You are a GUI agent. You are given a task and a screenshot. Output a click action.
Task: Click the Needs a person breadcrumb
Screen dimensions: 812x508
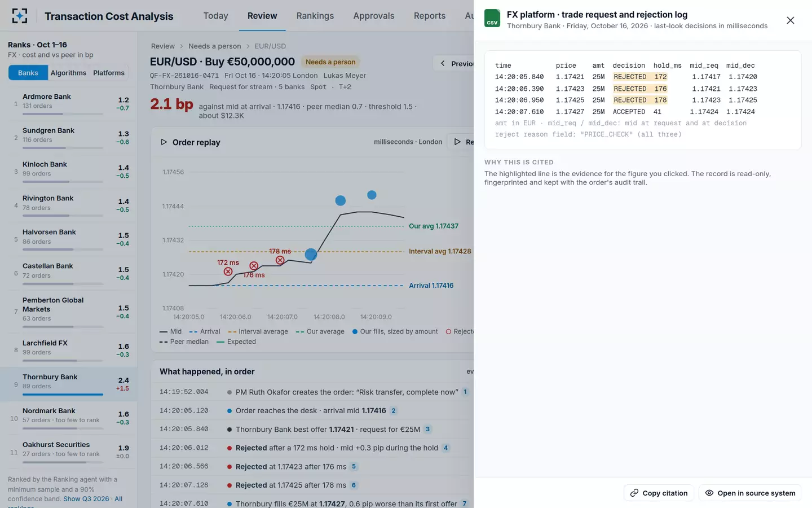click(x=214, y=46)
